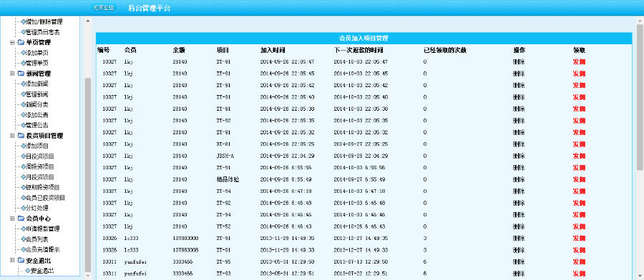Click the plus icon beside 管理员日志表

click(24, 32)
